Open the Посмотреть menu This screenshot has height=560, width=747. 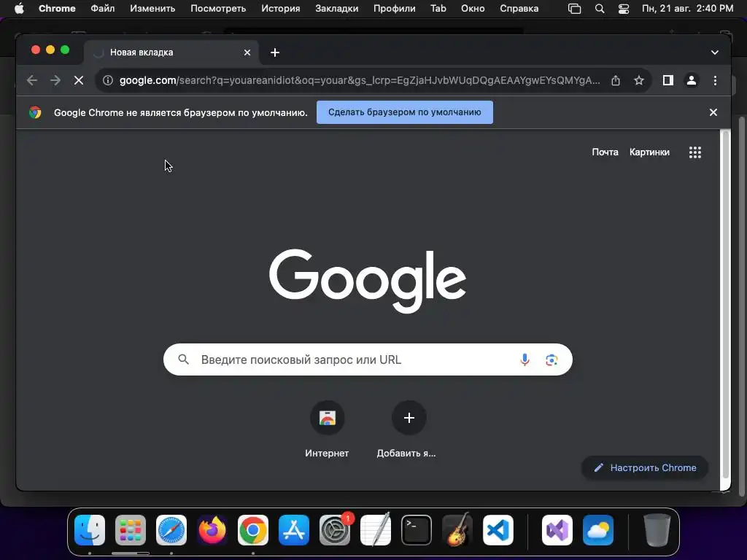(218, 9)
